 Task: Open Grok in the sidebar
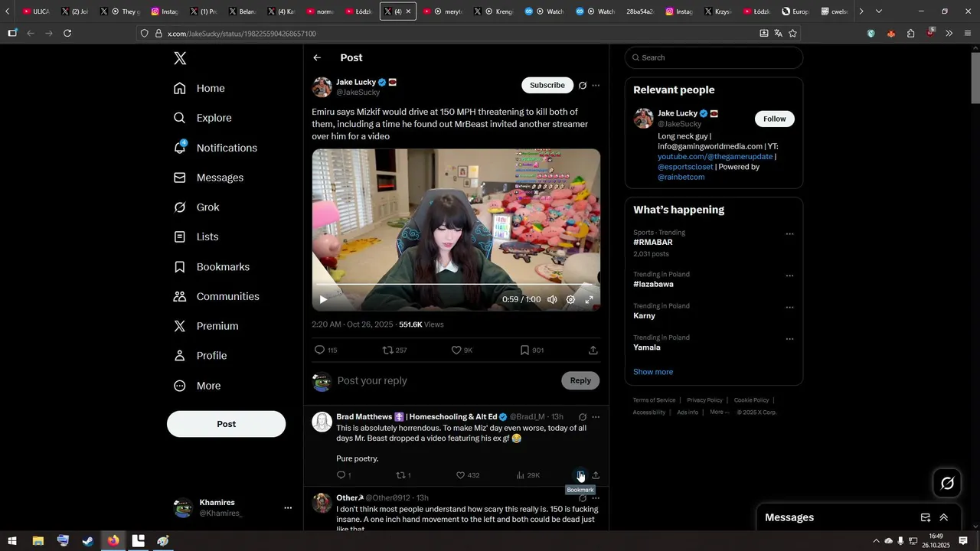[x=196, y=207]
